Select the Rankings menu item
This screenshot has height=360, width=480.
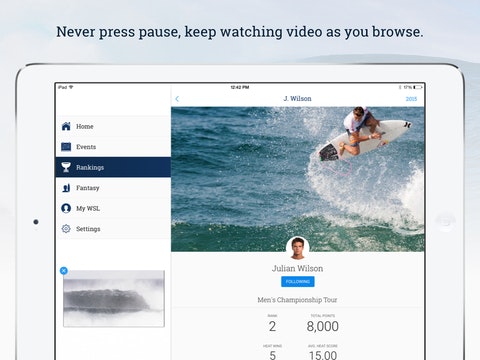(x=113, y=167)
